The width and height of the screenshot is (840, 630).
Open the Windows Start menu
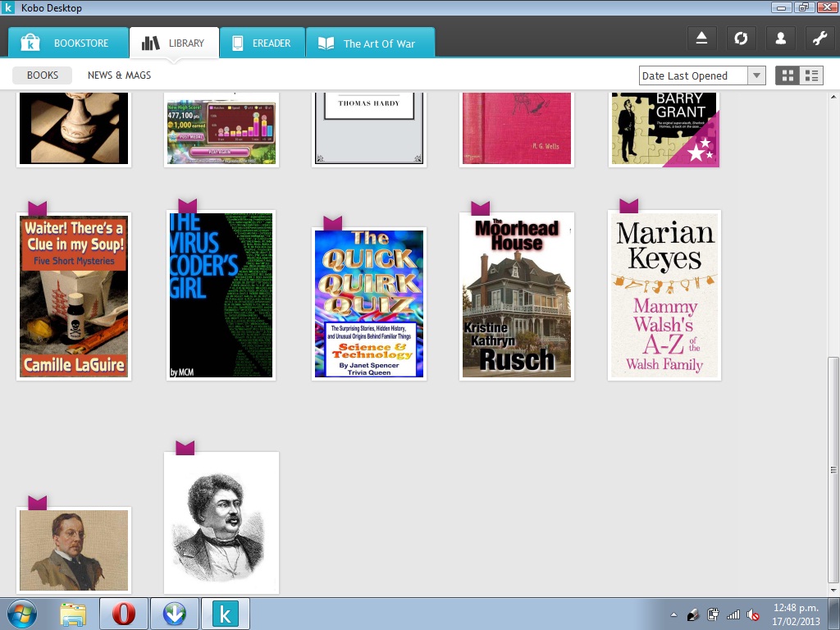click(22, 614)
